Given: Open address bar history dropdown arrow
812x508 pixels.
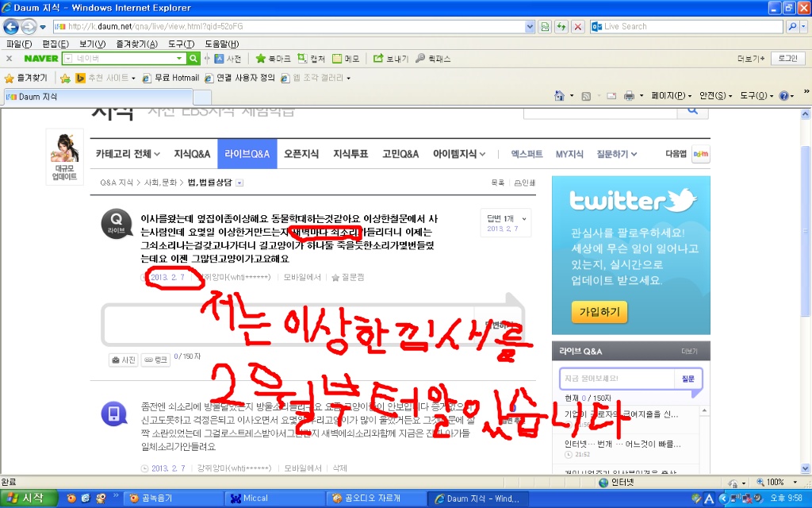Looking at the screenshot, I should click(x=529, y=26).
